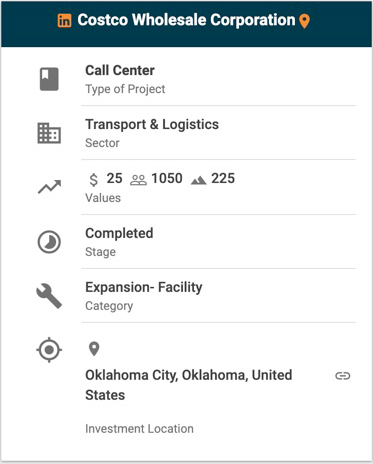Click the Costco Wholesale Corporation title
The image size is (373, 464).
point(186,20)
